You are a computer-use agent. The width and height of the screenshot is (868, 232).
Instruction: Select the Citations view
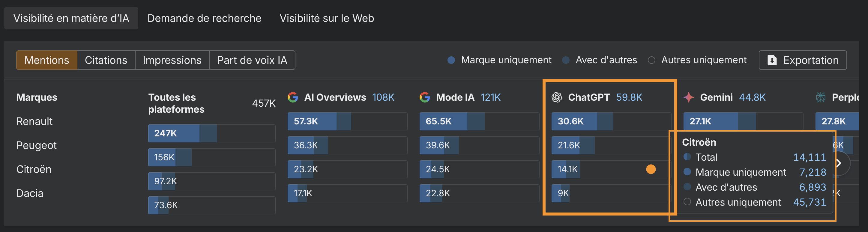click(106, 60)
